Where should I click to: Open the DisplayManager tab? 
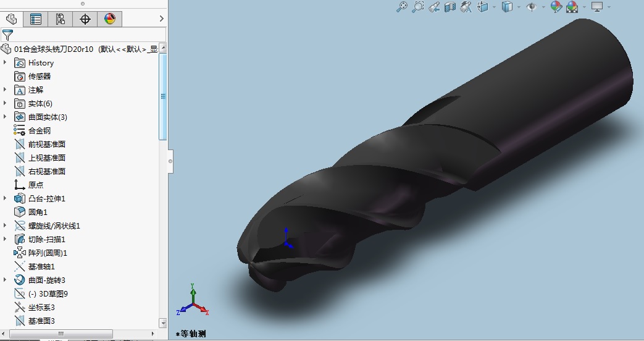110,19
